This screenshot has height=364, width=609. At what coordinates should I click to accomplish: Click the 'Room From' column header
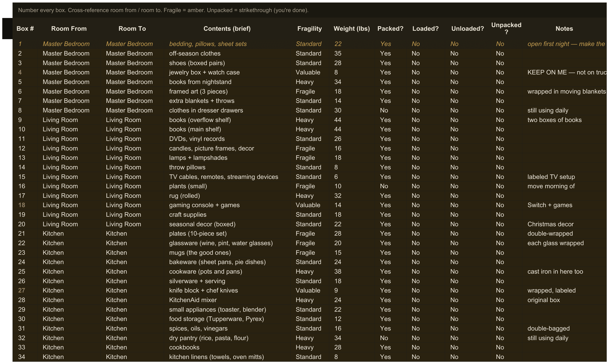[69, 28]
